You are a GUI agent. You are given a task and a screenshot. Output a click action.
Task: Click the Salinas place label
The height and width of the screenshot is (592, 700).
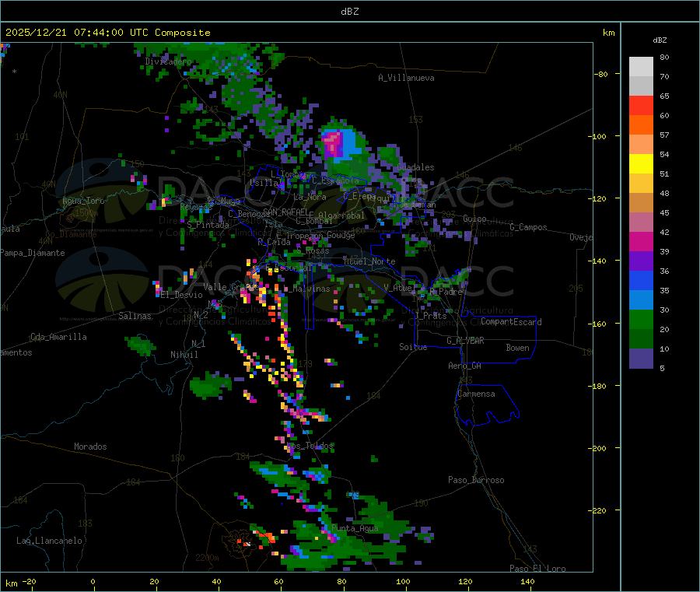135,316
